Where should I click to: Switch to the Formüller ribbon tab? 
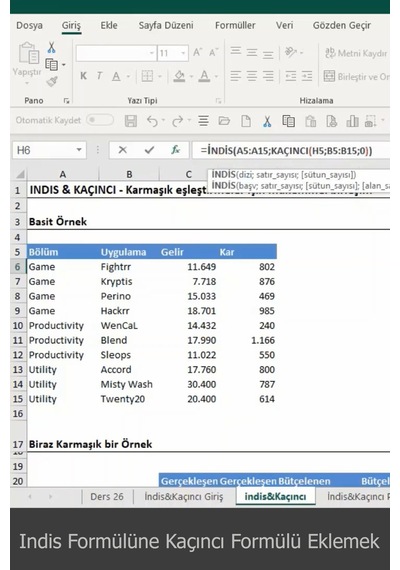235,25
